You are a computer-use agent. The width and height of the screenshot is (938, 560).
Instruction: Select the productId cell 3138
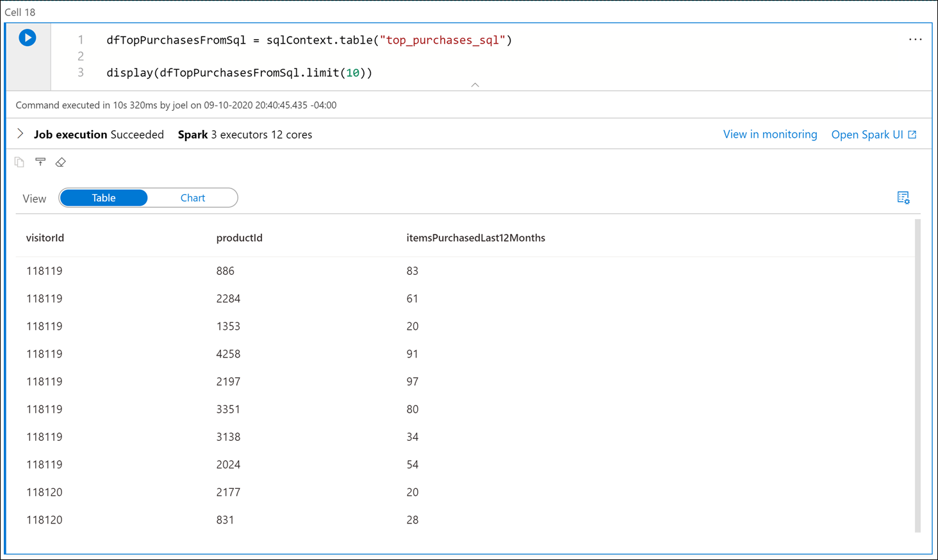tap(228, 436)
